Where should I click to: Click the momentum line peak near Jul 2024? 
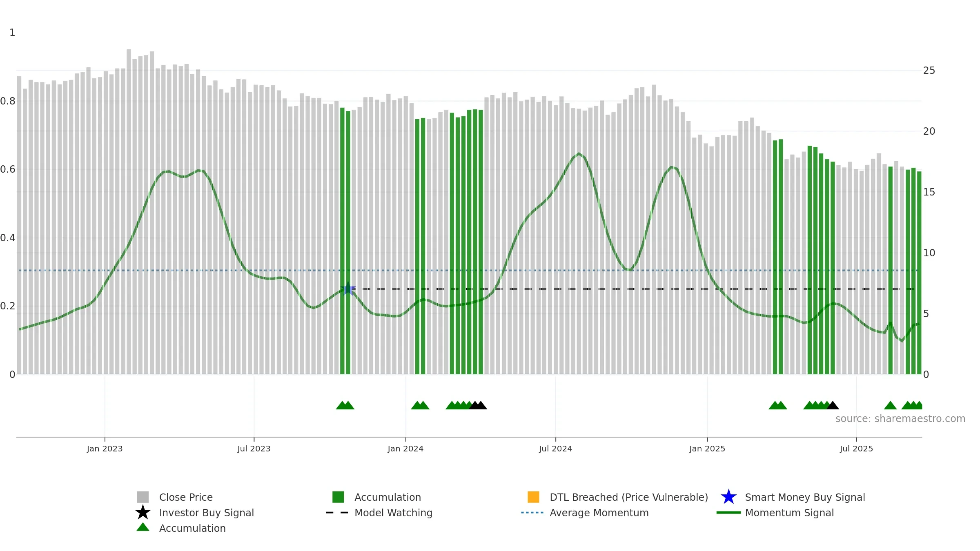click(x=579, y=154)
